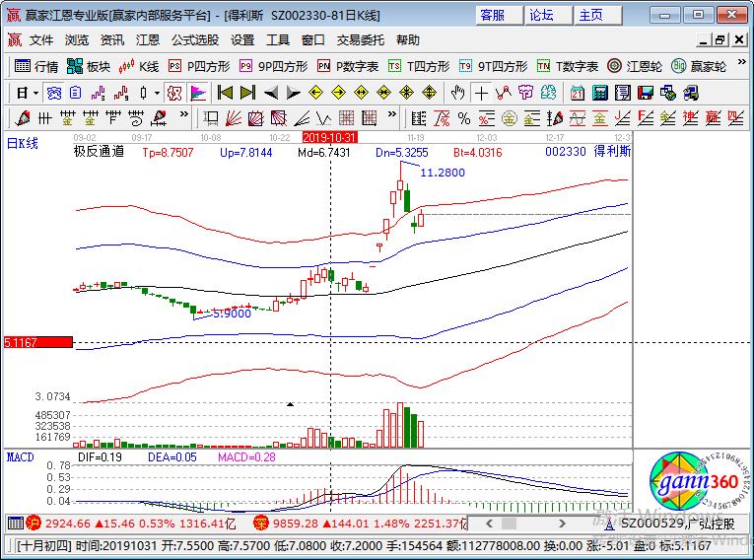Toggle the 权 rights adjustment button
The width and height of the screenshot is (754, 560).
tap(174, 93)
